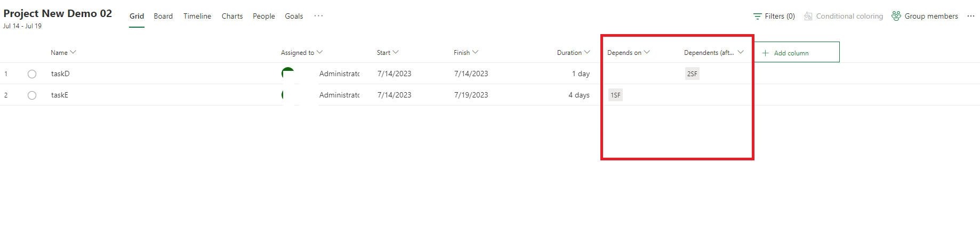Select the taskE finish date cell
980x252 pixels.
471,95
